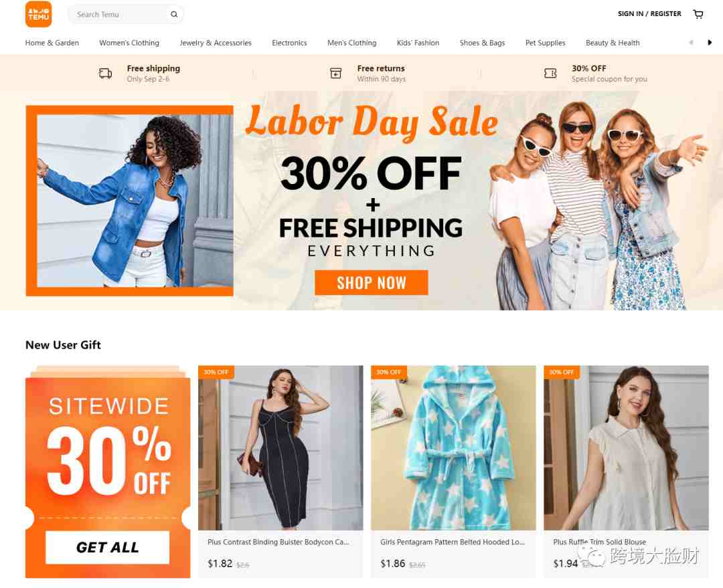
Task: Click the search magnifier icon
Action: click(174, 14)
